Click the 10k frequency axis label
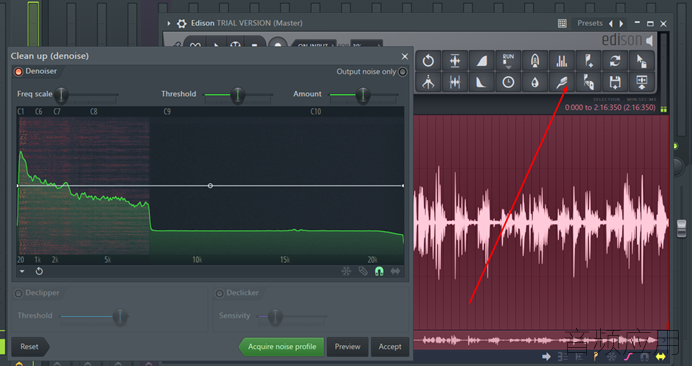 pyautogui.click(x=197, y=260)
